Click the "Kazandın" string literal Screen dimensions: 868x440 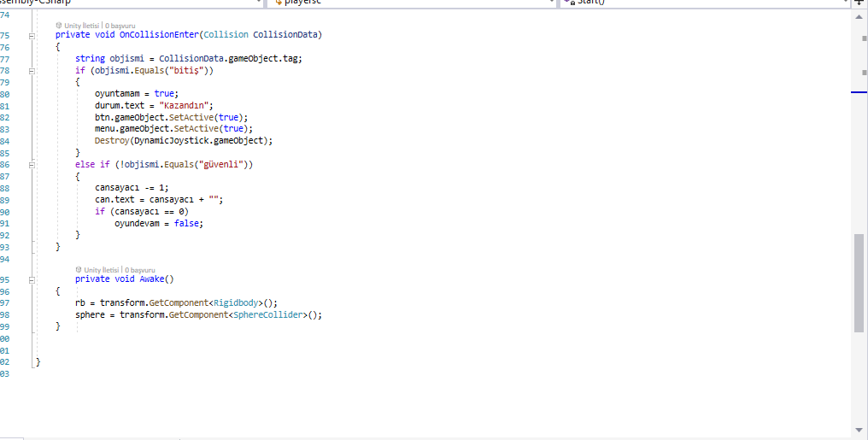click(x=184, y=106)
